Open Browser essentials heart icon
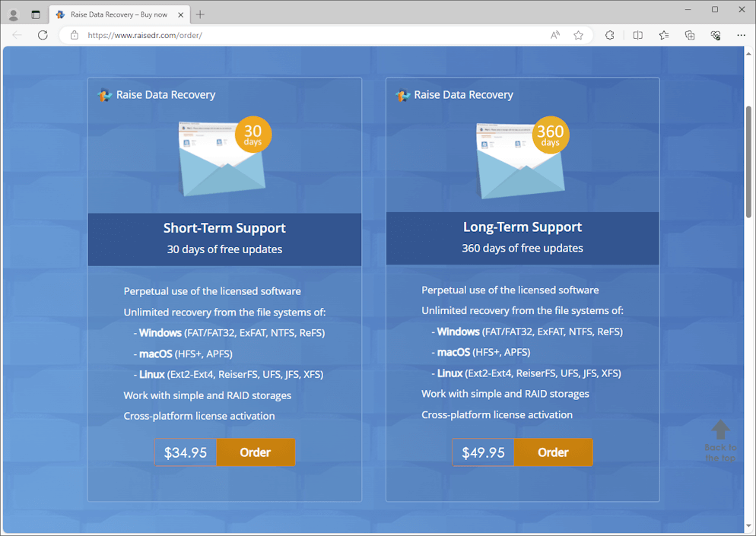Screen dimensions: 756x536 coord(716,35)
